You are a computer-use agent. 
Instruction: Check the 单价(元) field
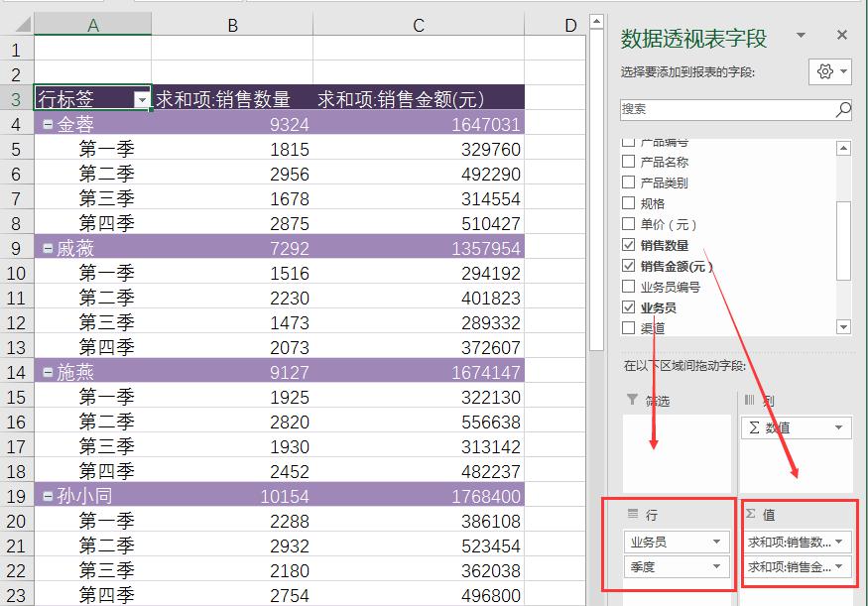coord(628,223)
